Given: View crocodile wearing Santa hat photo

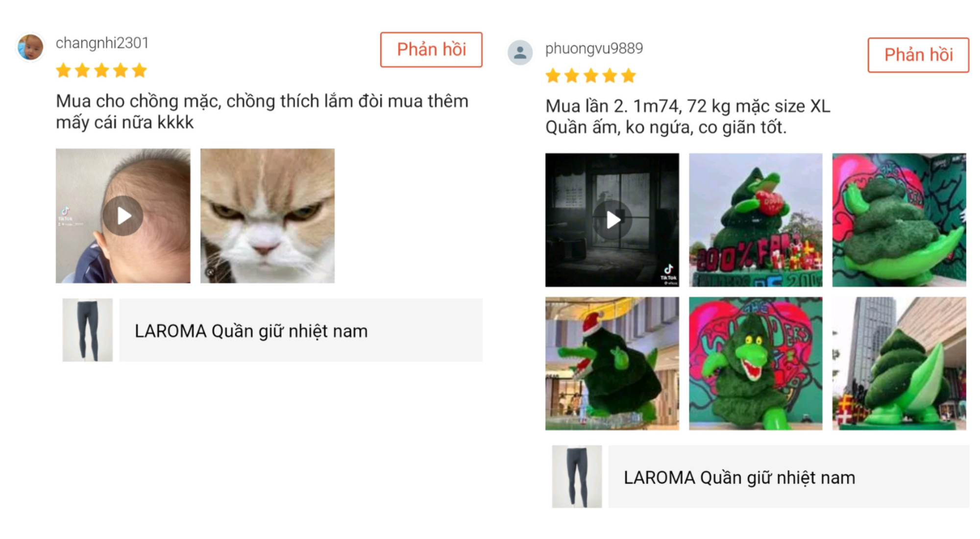Looking at the screenshot, I should point(612,364).
